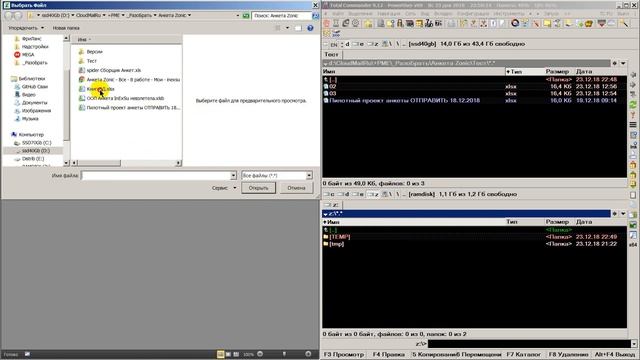Click the Имя файла input field
Viewport: 640px width, 360px height.
(156, 176)
